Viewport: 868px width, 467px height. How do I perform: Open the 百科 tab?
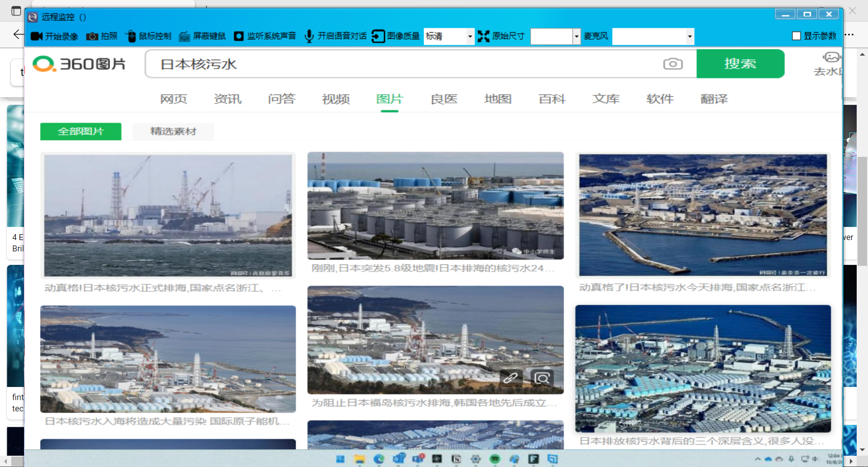(x=552, y=99)
